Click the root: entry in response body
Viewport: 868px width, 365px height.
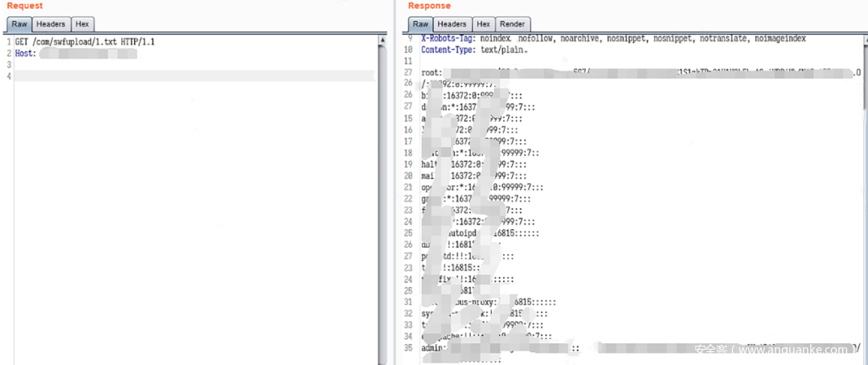432,72
